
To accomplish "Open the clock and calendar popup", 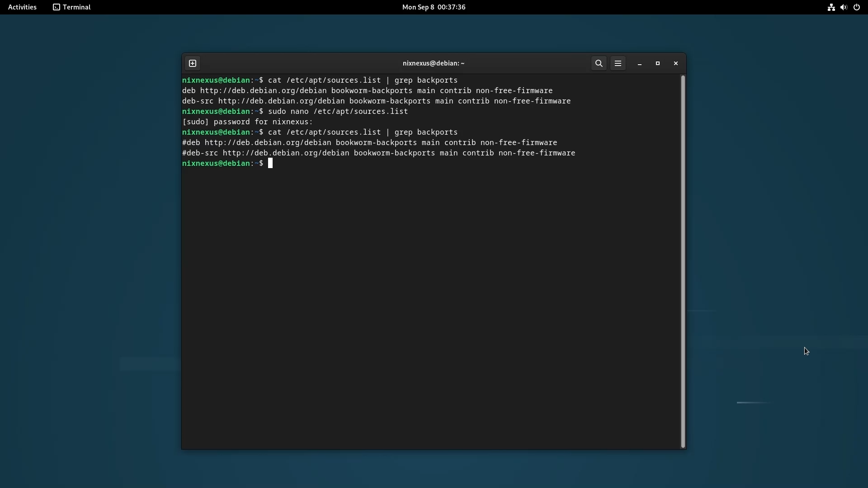I will click(434, 7).
